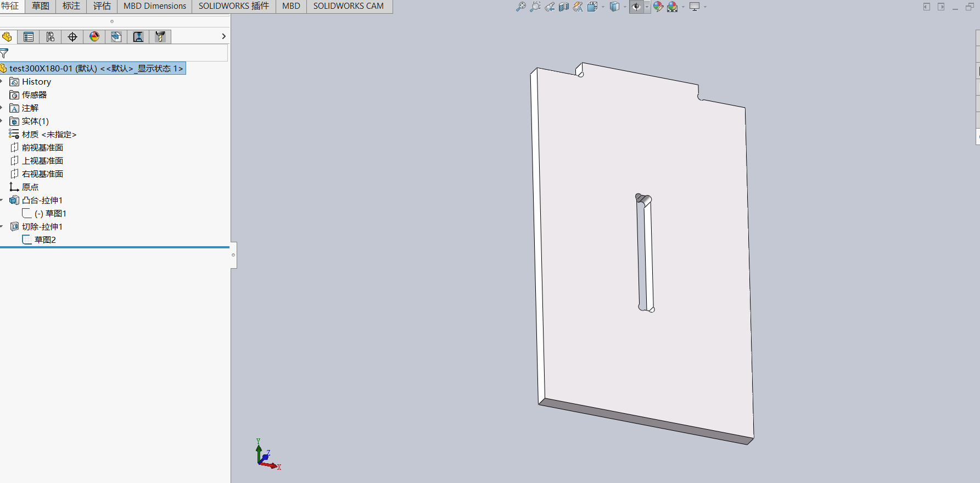Click the tile-right document window button
980x483 pixels.
(941, 7)
